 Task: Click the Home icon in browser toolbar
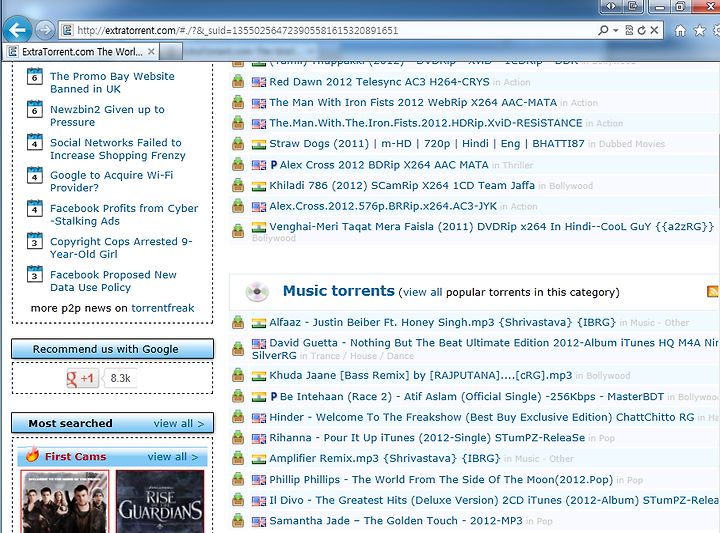pyautogui.click(x=680, y=31)
